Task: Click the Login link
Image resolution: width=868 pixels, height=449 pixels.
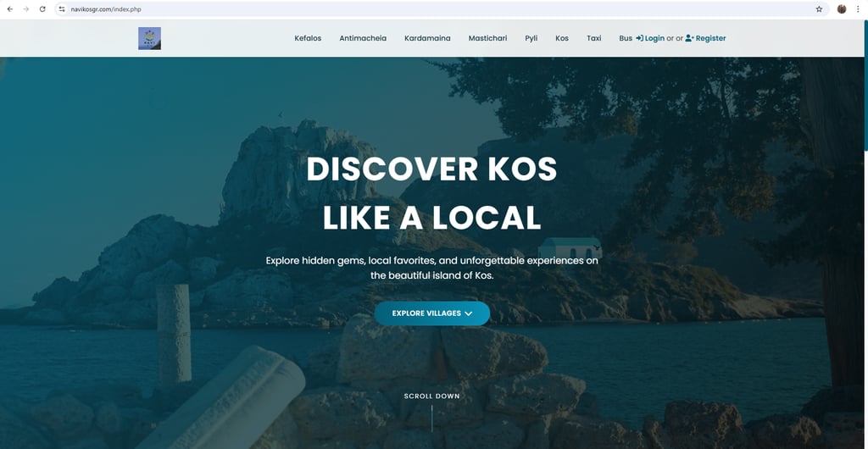Action: pos(650,38)
